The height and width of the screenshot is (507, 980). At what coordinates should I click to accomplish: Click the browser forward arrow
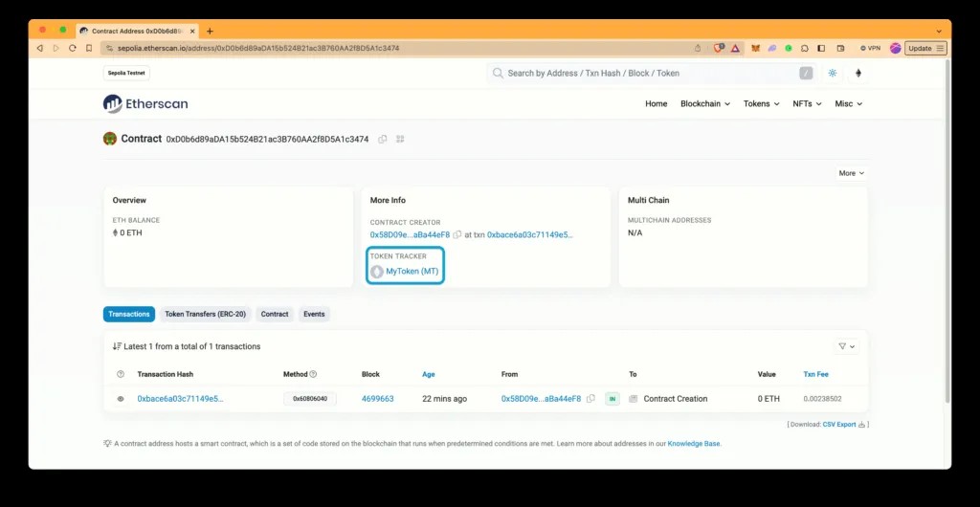56,48
